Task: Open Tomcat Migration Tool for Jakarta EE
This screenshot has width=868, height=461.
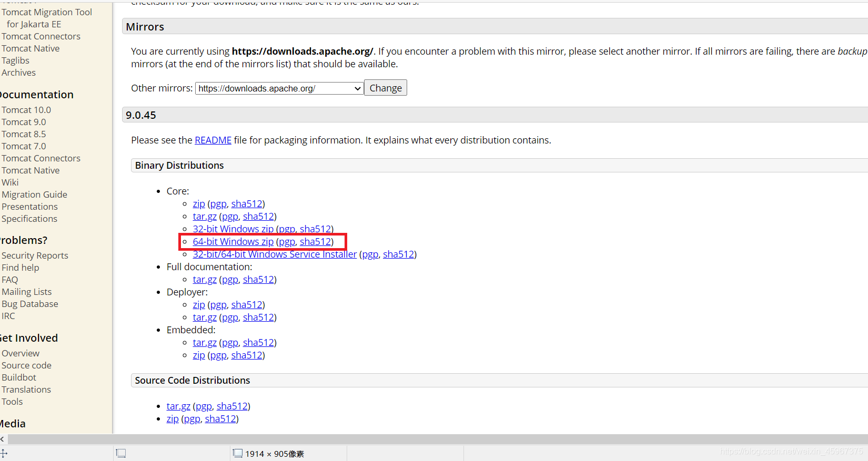Action: click(46, 18)
